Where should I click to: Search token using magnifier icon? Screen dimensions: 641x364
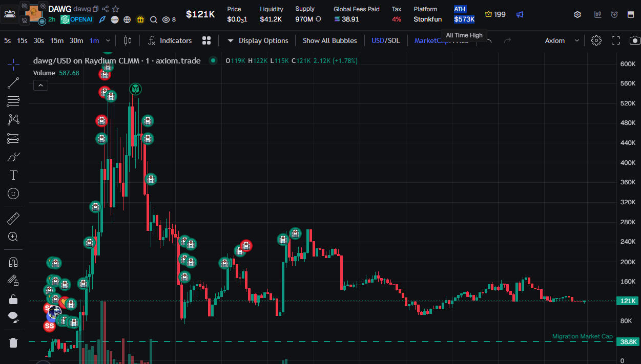coord(153,20)
